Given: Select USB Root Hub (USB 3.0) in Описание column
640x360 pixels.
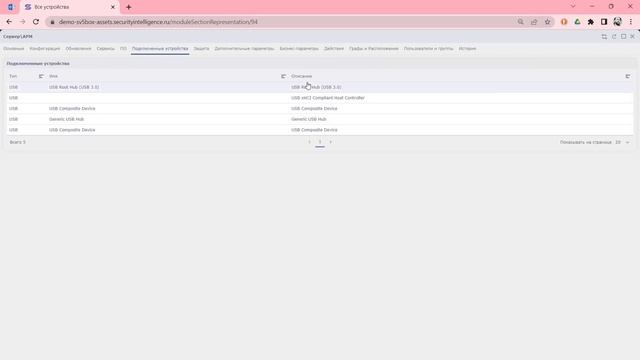Looking at the screenshot, I should tap(316, 87).
